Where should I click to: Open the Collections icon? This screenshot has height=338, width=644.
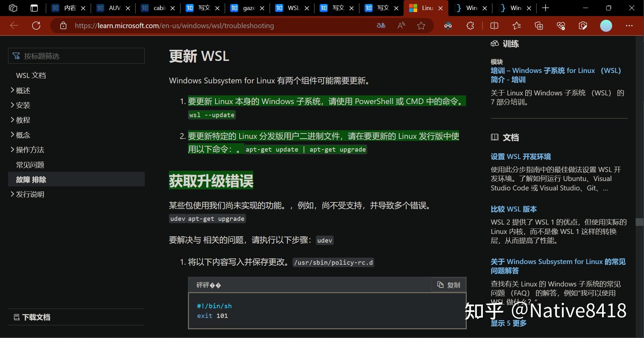click(539, 25)
